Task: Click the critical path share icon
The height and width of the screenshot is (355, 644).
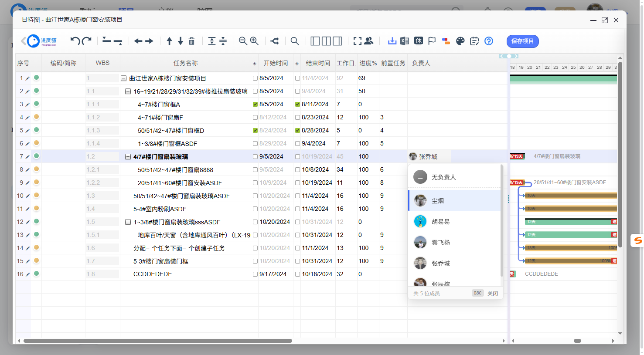Action: tap(275, 41)
